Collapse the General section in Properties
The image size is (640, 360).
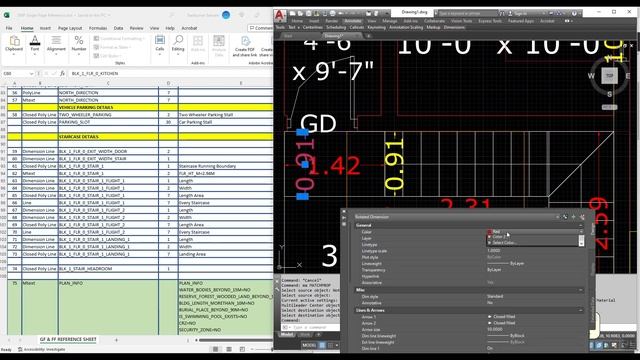[581, 225]
